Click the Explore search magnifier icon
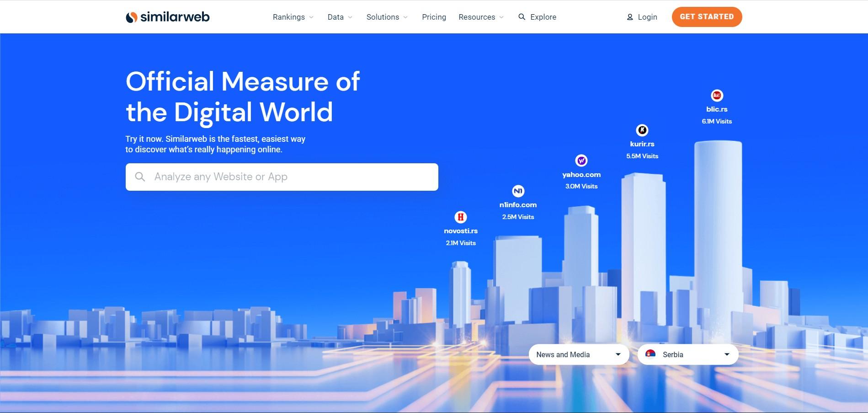The height and width of the screenshot is (413, 868). pos(522,17)
